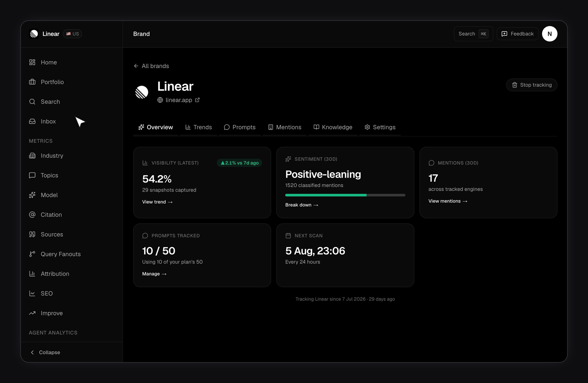Collapse the sidebar
588x383 pixels.
coord(45,352)
